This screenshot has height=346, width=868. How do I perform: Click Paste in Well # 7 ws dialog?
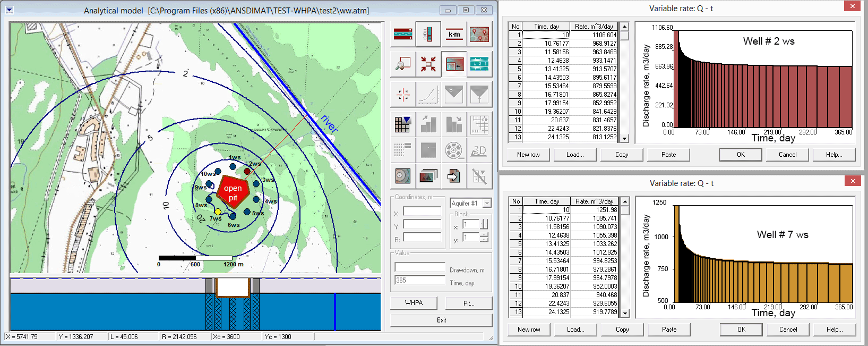point(669,330)
